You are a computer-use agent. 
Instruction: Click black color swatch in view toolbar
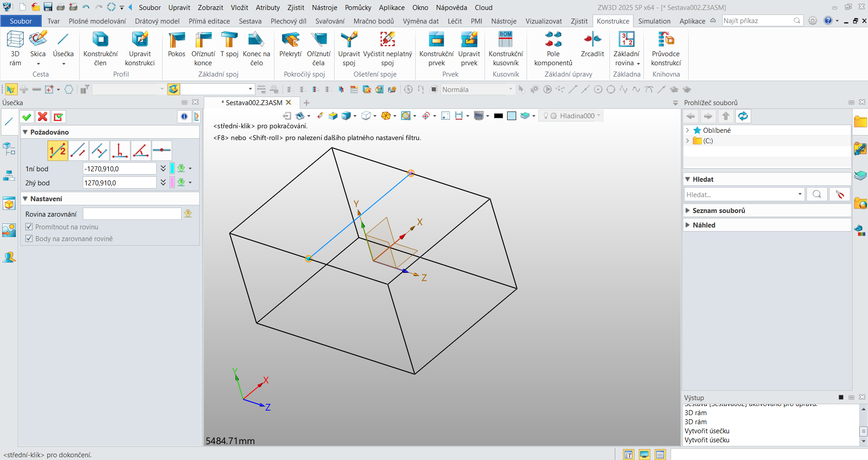coord(499,116)
